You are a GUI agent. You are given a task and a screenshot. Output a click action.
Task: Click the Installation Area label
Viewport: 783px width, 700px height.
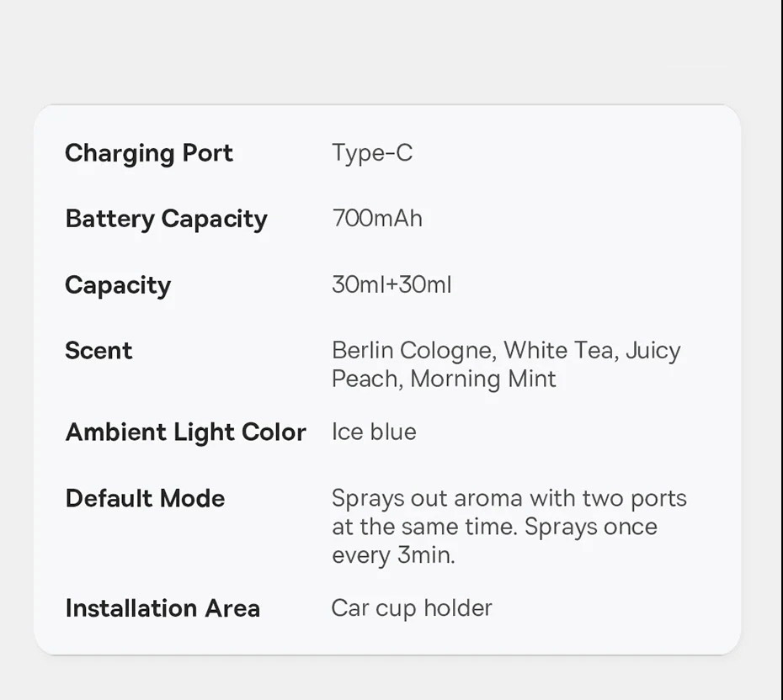tap(162, 608)
